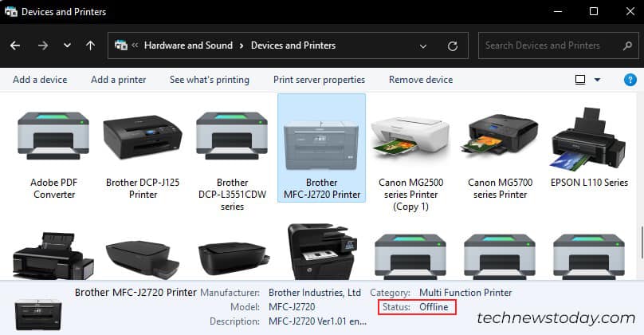Click the chevron after Hardware and Sound
Image resolution: width=644 pixels, height=335 pixels.
click(x=241, y=45)
